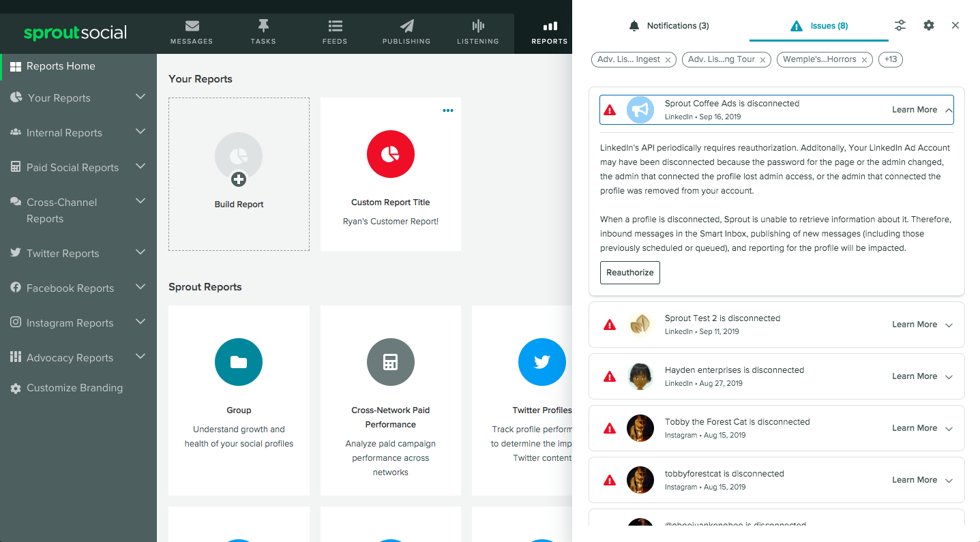The image size is (980, 542).
Task: Click the Customize Branding gear icon
Action: click(x=16, y=388)
